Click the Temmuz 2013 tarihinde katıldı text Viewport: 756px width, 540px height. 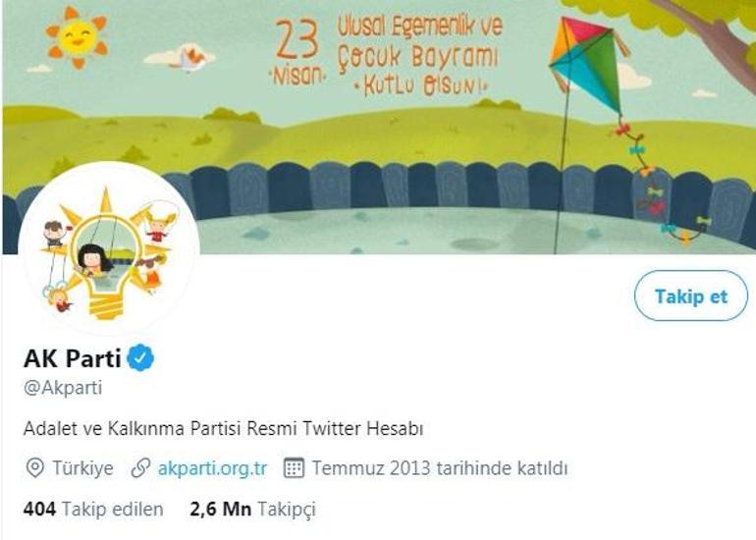point(440,468)
